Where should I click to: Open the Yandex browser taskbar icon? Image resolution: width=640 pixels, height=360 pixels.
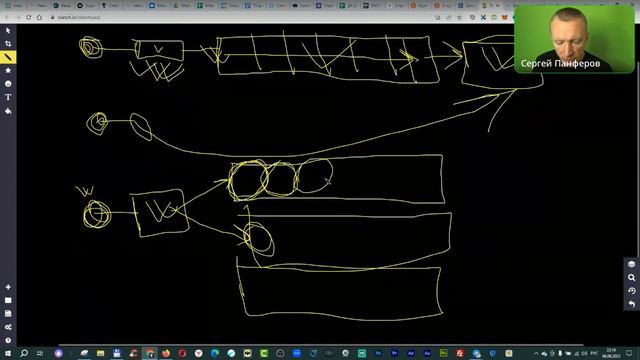coord(198,353)
